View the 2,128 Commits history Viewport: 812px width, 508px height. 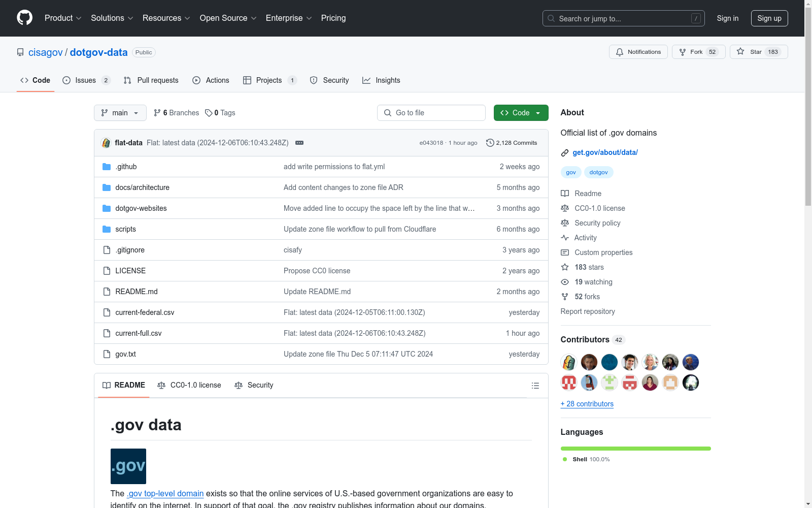coord(512,143)
